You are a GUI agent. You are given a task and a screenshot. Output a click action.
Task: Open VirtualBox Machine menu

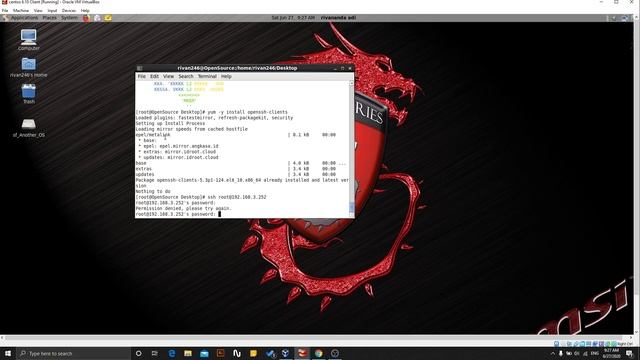click(x=21, y=11)
